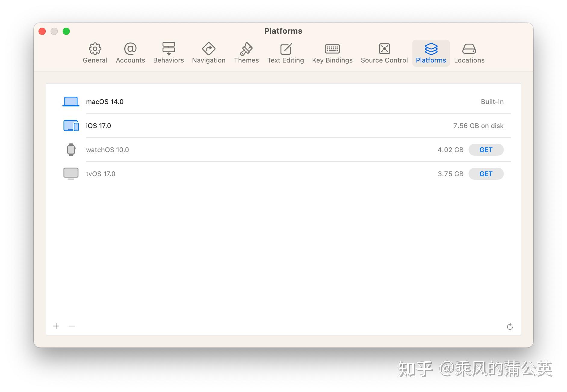Image resolution: width=567 pixels, height=392 pixels.
Task: Download watchOS 10.0 with GET
Action: click(x=486, y=149)
